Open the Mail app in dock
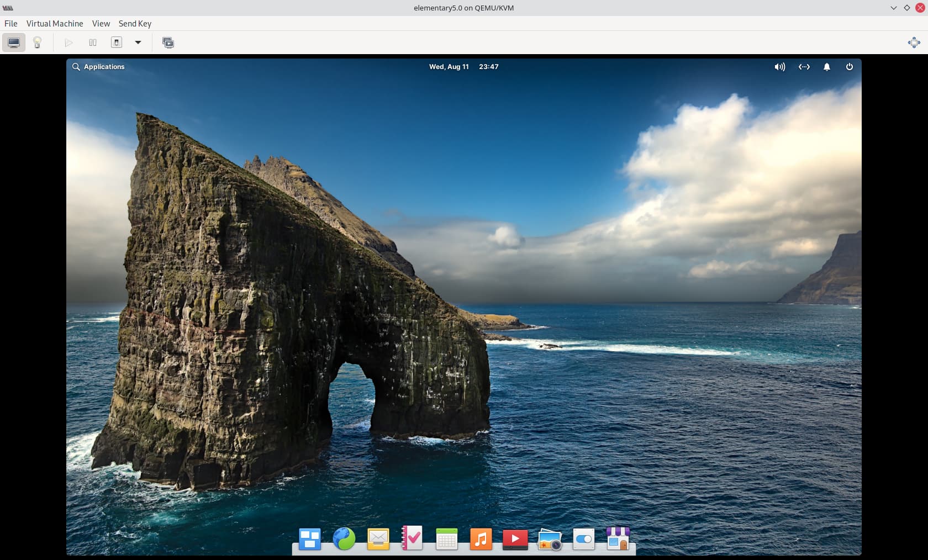Image resolution: width=928 pixels, height=560 pixels. pyautogui.click(x=378, y=540)
